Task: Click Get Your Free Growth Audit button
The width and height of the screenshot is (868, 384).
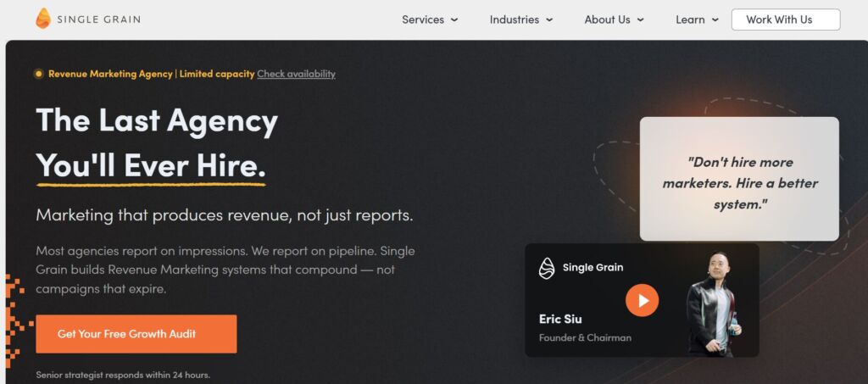Action: click(x=136, y=334)
